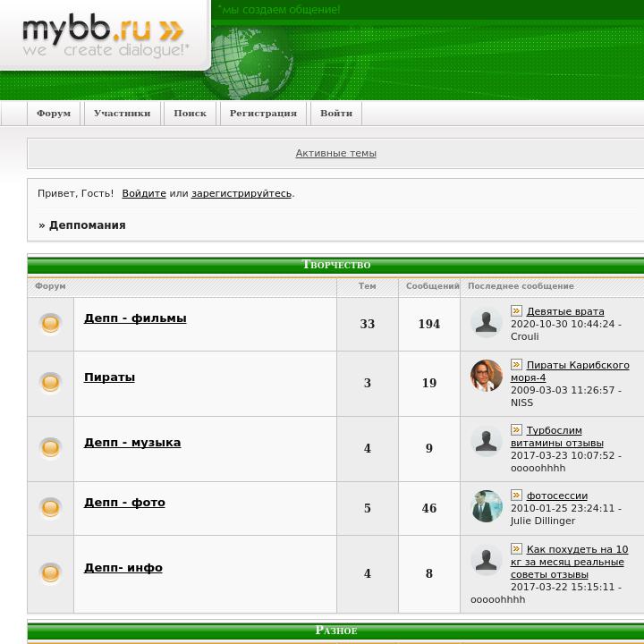
Task: Click arrow icon before Как похудеть на 10
Action: click(516, 549)
